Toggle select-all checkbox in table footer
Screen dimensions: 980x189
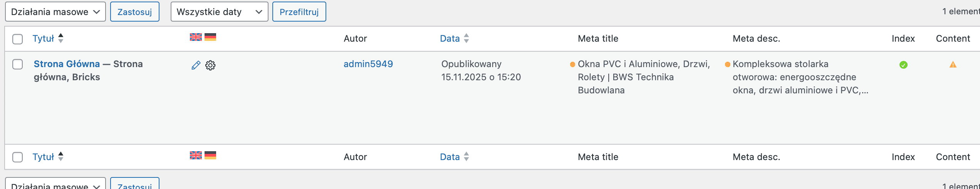coord(18,157)
